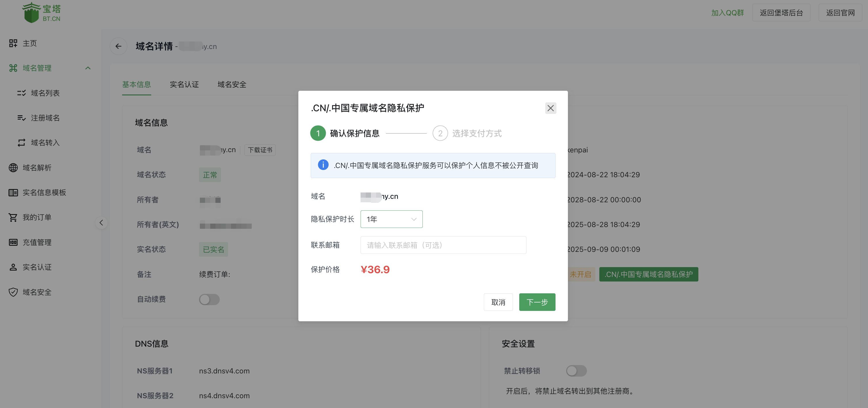This screenshot has width=868, height=408.
Task: Click the BT.CN logo icon
Action: coord(31,13)
